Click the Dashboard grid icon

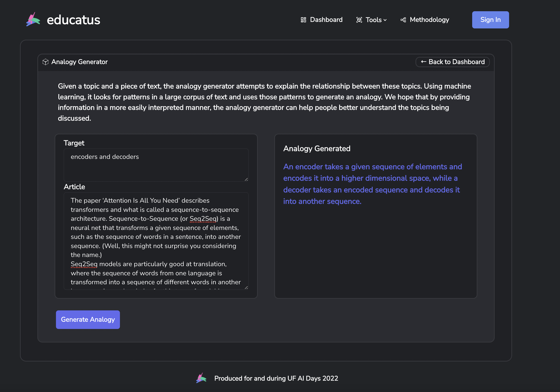pyautogui.click(x=303, y=20)
